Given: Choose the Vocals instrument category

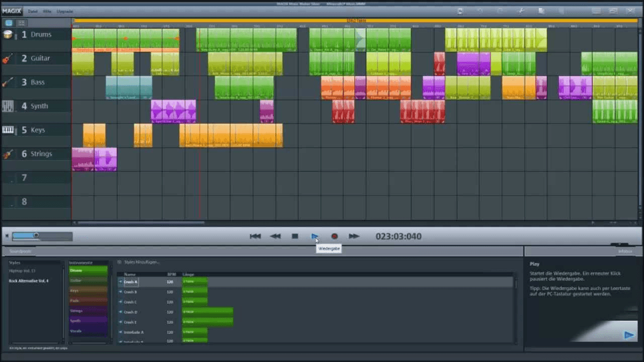Looking at the screenshot, I should 88,331.
